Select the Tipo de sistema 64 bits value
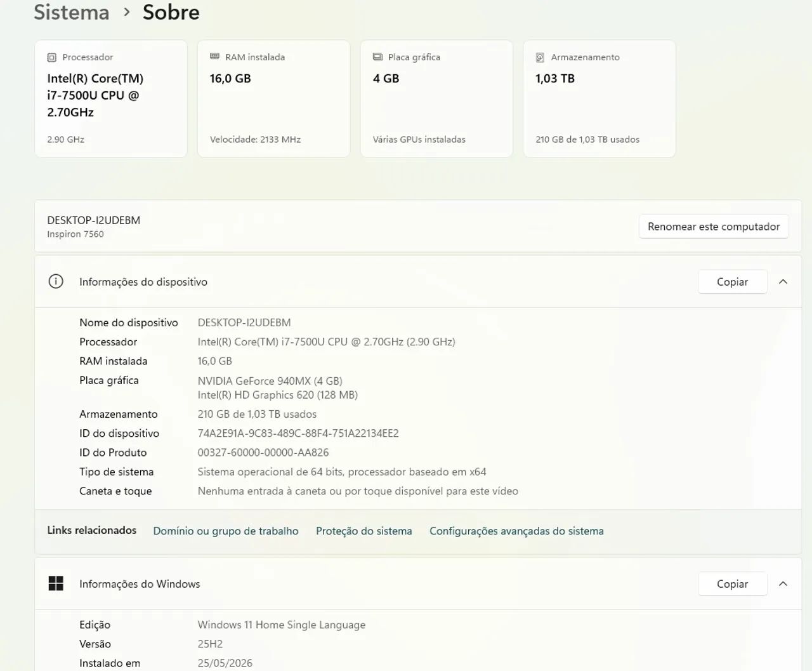812x671 pixels. (x=342, y=472)
